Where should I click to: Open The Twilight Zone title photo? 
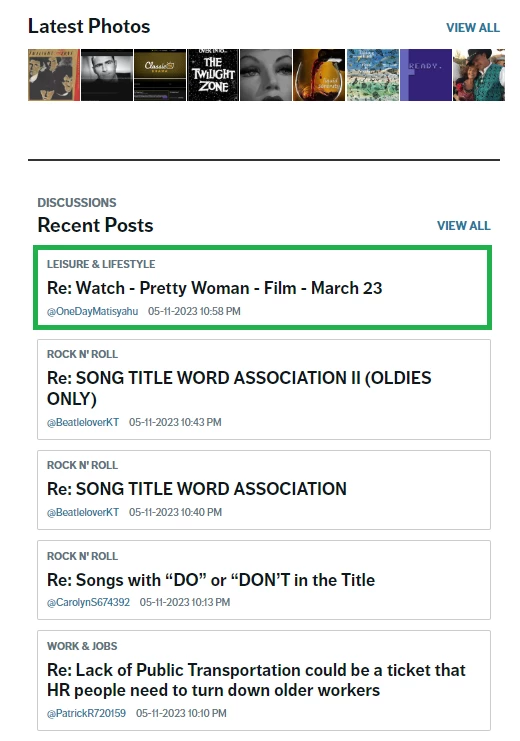pyautogui.click(x=213, y=75)
